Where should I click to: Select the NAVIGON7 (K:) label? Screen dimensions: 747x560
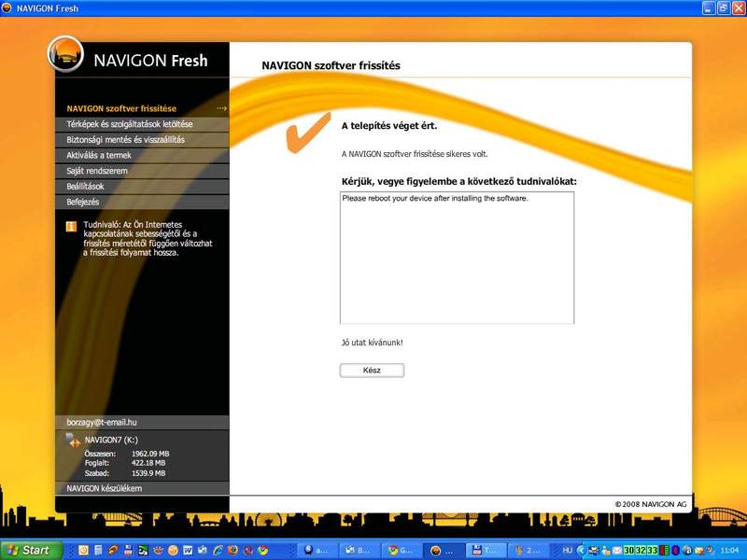(x=111, y=440)
